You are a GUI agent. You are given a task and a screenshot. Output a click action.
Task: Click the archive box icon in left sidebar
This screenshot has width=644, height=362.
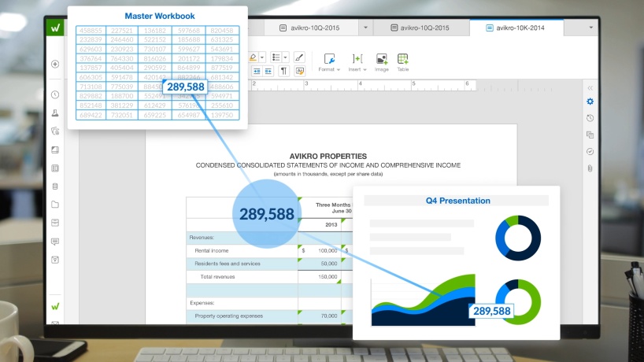pos(55,223)
